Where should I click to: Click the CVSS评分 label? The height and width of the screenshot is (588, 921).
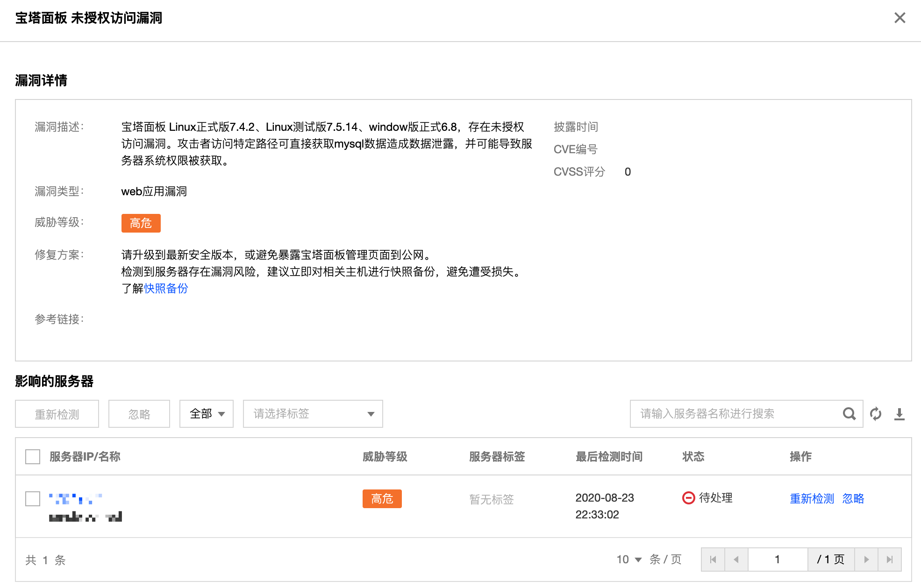click(x=579, y=172)
